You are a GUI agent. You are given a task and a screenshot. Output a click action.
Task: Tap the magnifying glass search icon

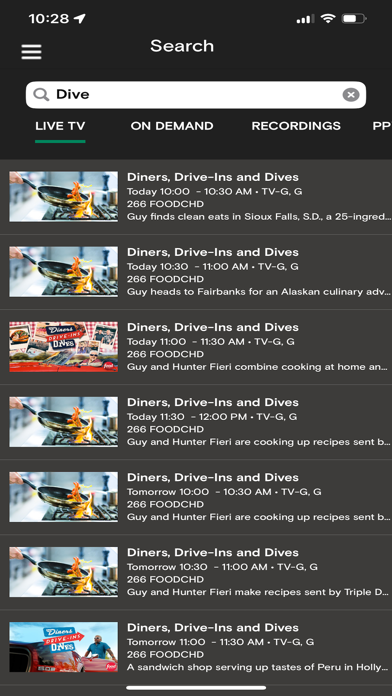(41, 95)
